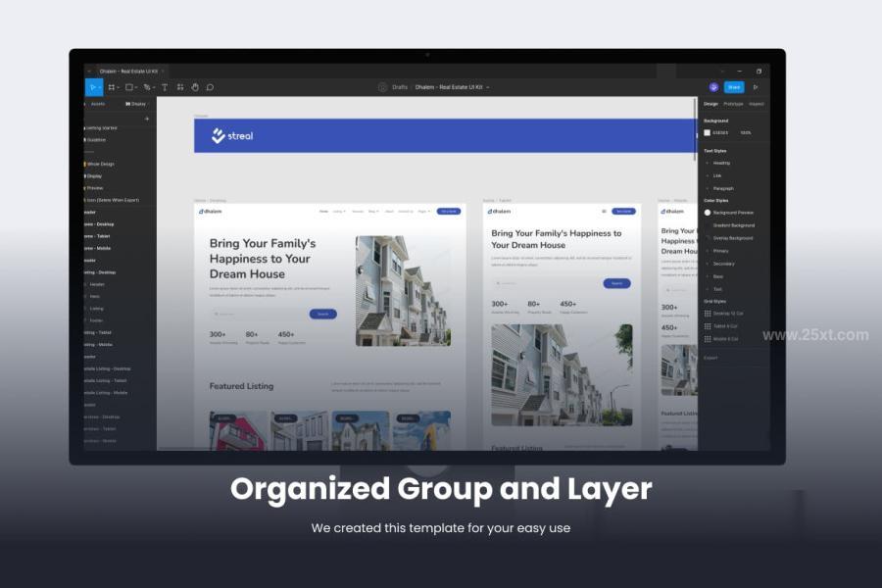Click the background hex value field
This screenshot has height=588, width=882.
[x=720, y=133]
